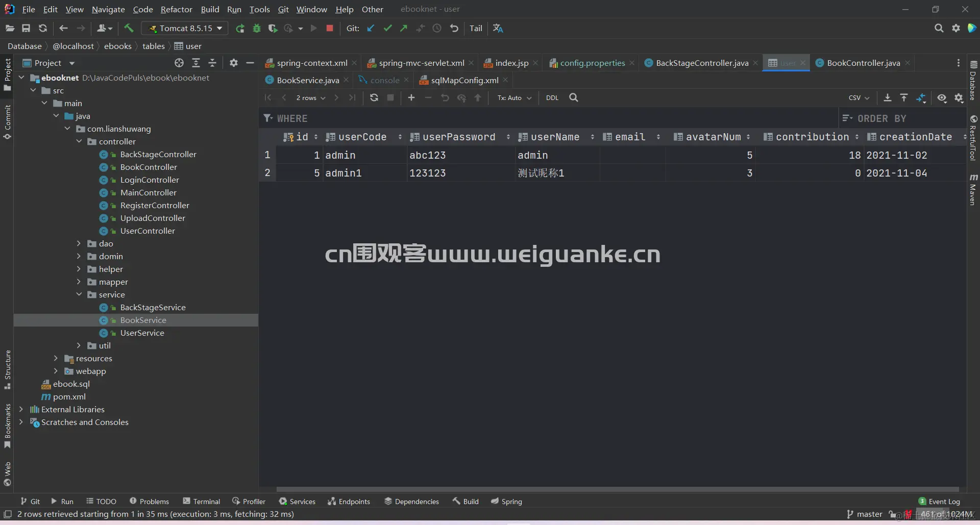This screenshot has width=980, height=525.
Task: Open Git history clock icon
Action: (437, 29)
